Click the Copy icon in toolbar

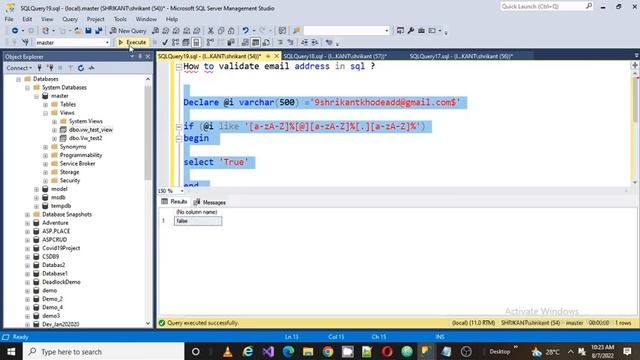point(221,31)
